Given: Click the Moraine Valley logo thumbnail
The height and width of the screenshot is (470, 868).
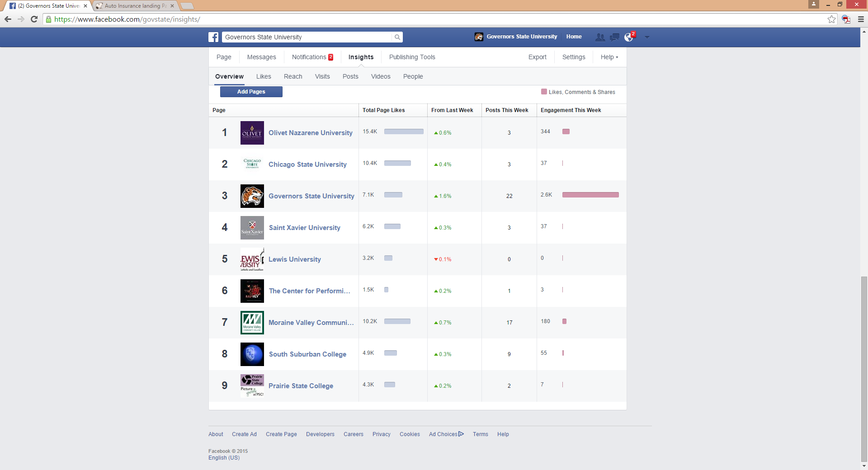Looking at the screenshot, I should point(252,323).
